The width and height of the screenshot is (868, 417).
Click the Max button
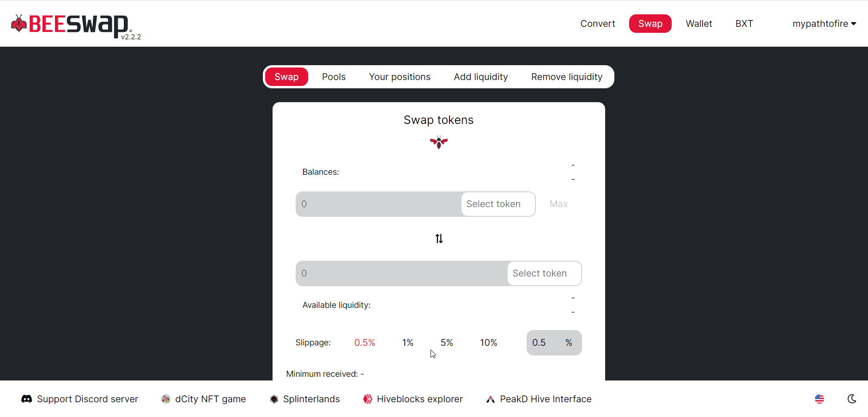click(558, 204)
